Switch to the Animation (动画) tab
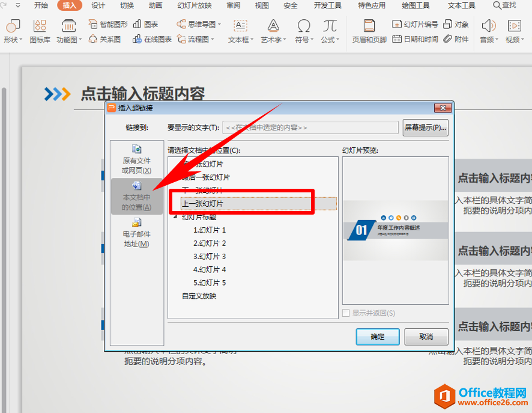Image resolution: width=532 pixels, height=413 pixels. 156,5
